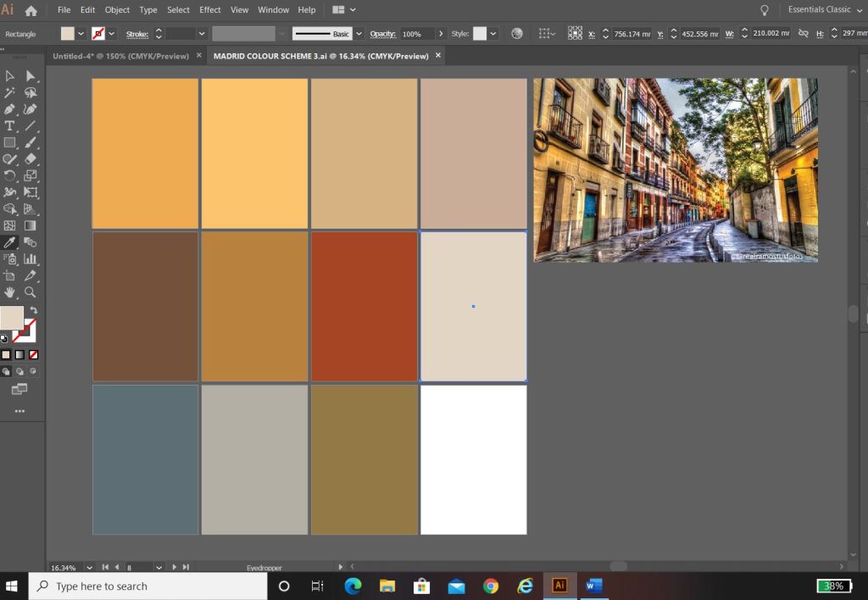Click the red-brown color swatch rectangle

click(x=364, y=306)
